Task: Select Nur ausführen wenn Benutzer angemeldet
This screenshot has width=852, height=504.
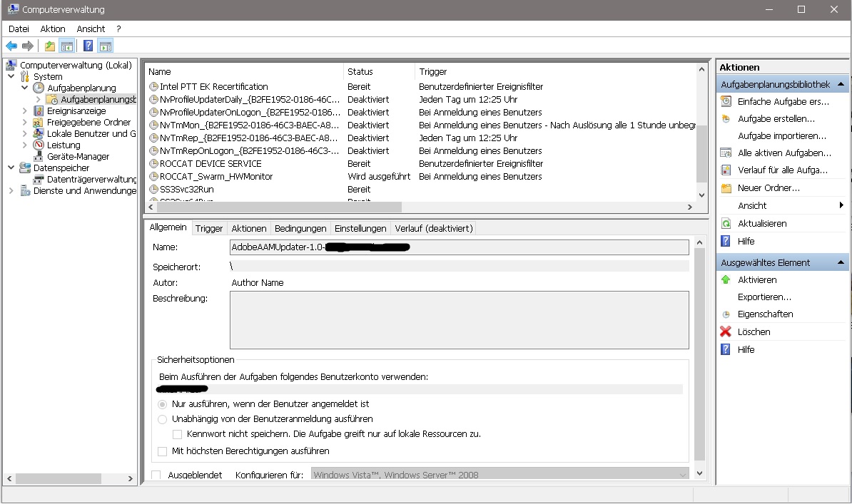Action: (163, 404)
